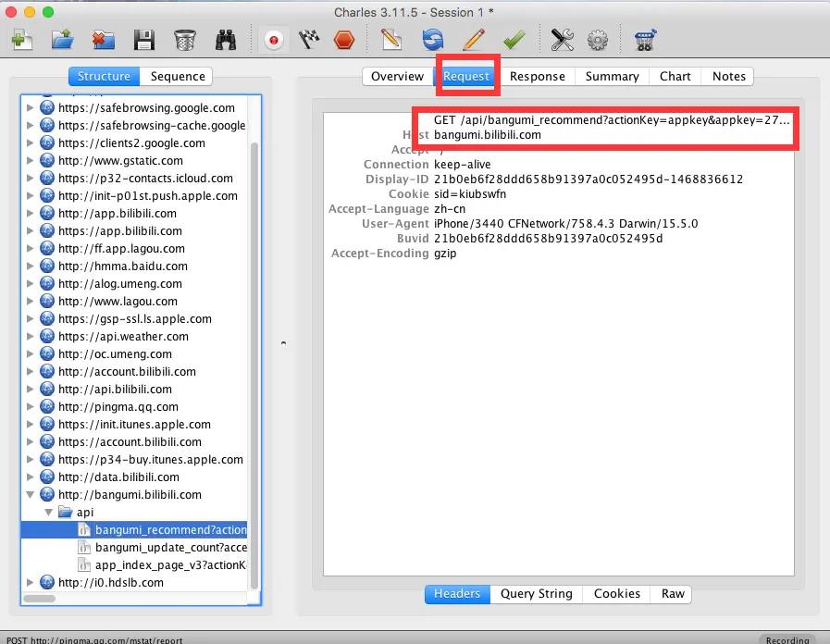Open the Overview tab
This screenshot has width=830, height=644.
pyautogui.click(x=397, y=76)
